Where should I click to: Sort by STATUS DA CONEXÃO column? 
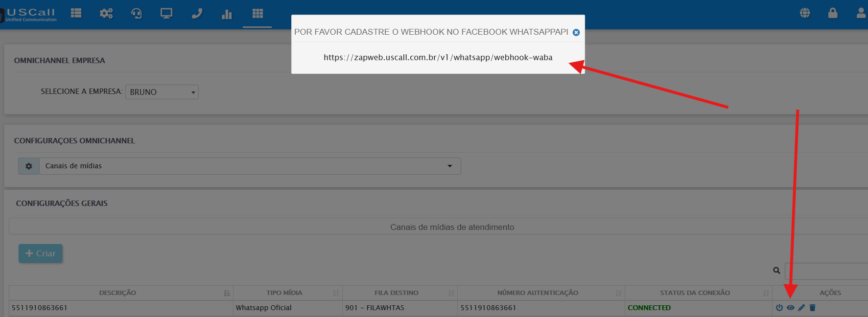(x=699, y=293)
